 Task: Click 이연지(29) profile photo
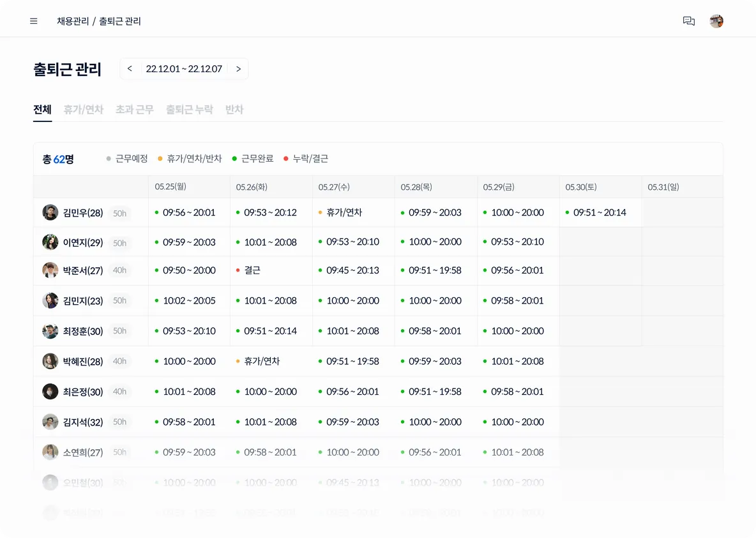50,242
